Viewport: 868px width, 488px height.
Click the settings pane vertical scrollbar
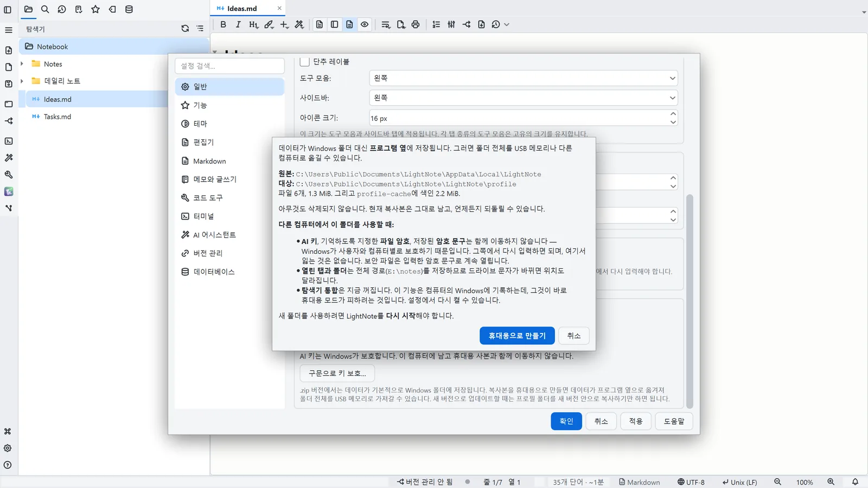(690, 301)
